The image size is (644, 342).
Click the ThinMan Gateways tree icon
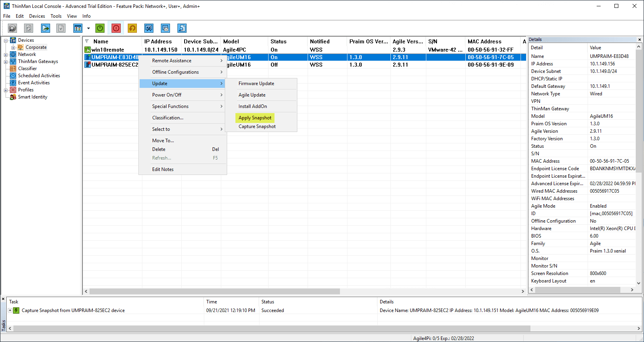tap(13, 61)
